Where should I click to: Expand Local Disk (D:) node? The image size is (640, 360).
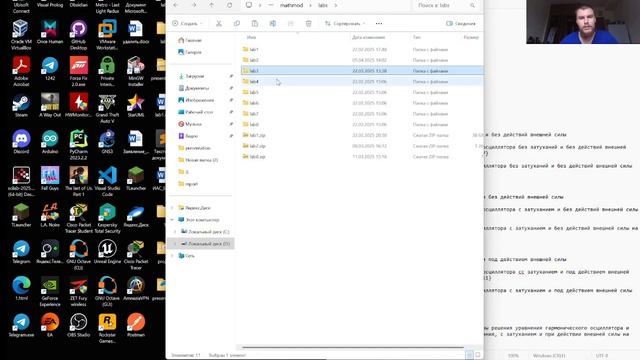176,244
